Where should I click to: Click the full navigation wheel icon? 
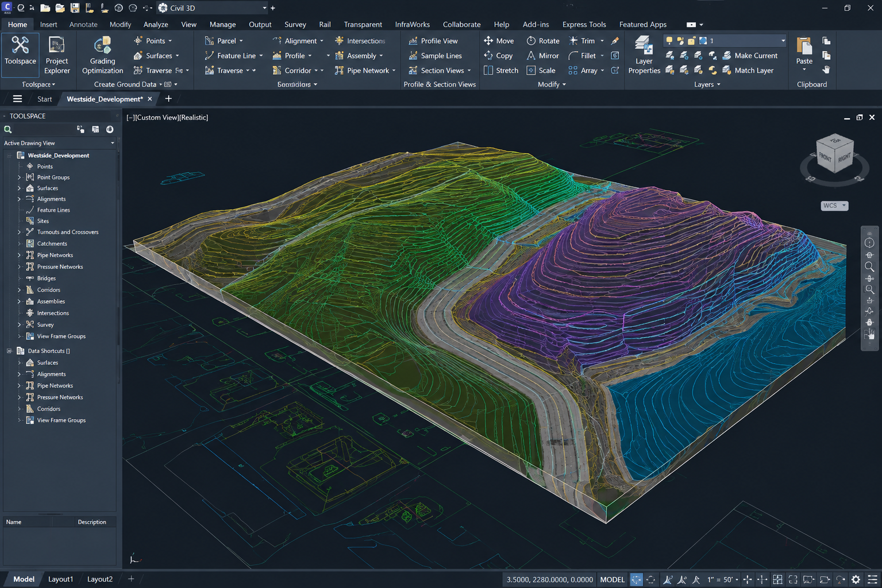click(869, 243)
